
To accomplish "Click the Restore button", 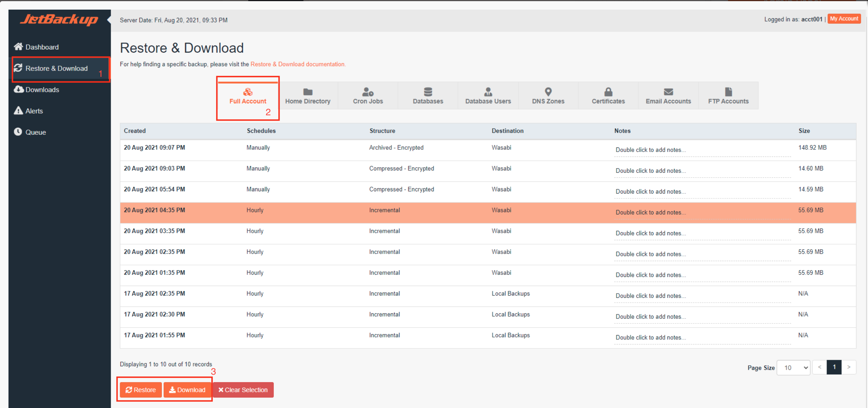I will click(141, 389).
